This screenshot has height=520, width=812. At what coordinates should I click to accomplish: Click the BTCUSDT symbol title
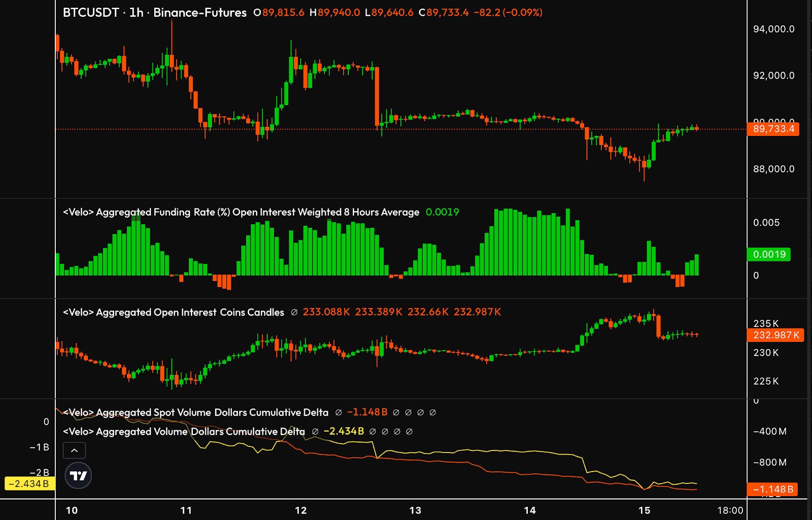point(90,13)
